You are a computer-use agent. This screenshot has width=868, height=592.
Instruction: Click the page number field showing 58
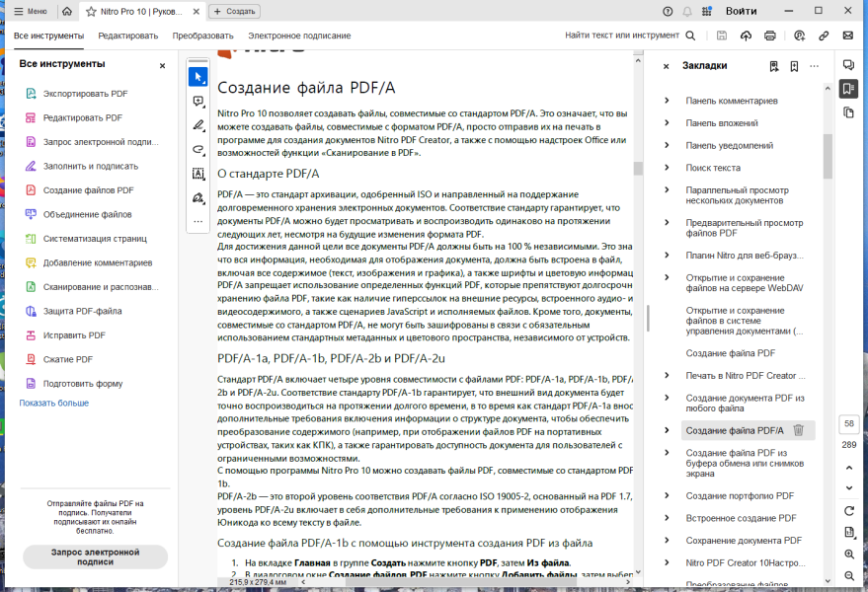(x=848, y=424)
